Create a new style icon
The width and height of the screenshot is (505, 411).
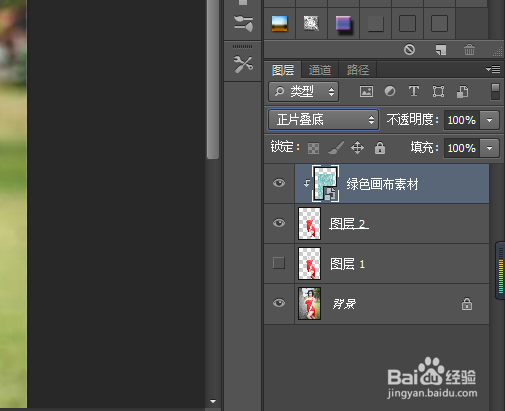441,50
